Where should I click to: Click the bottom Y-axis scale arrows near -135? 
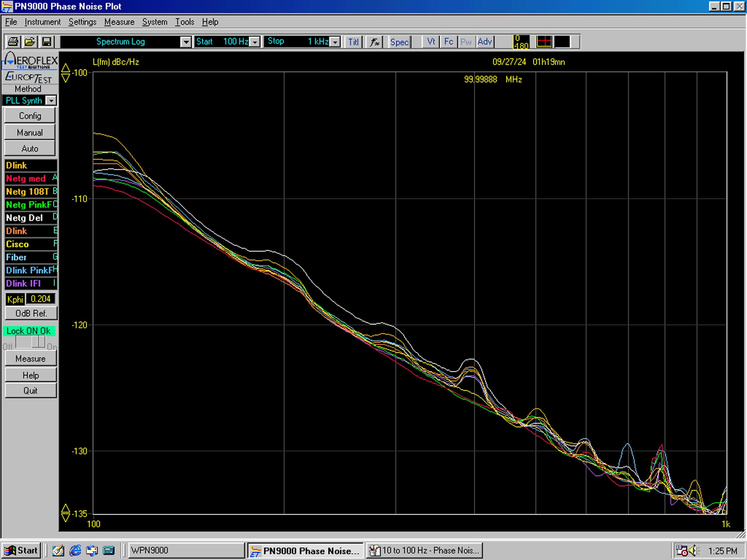point(66,513)
